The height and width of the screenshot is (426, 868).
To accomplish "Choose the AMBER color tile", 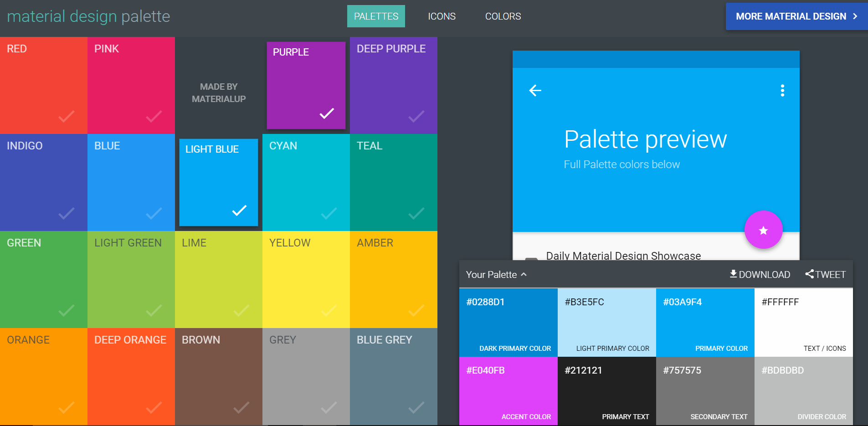I will click(394, 279).
